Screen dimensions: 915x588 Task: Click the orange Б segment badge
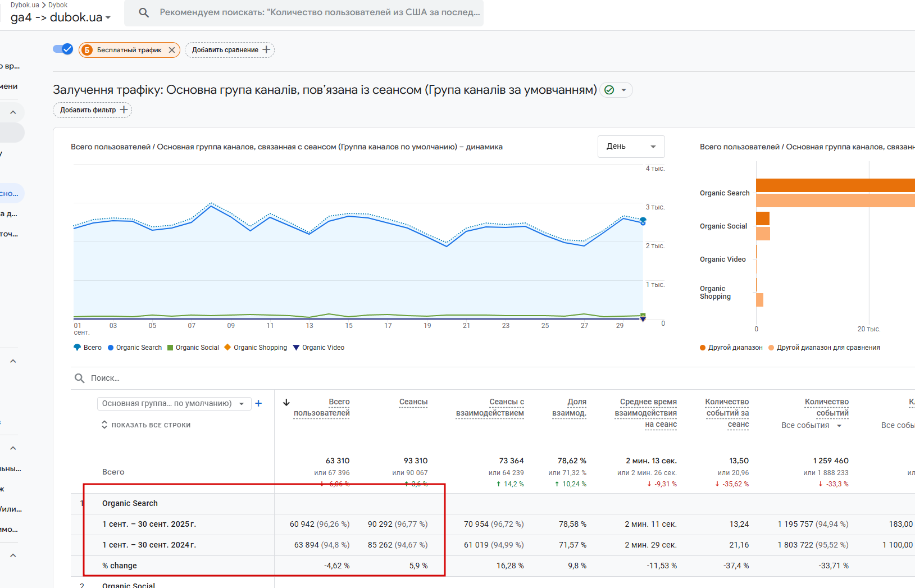click(x=87, y=50)
